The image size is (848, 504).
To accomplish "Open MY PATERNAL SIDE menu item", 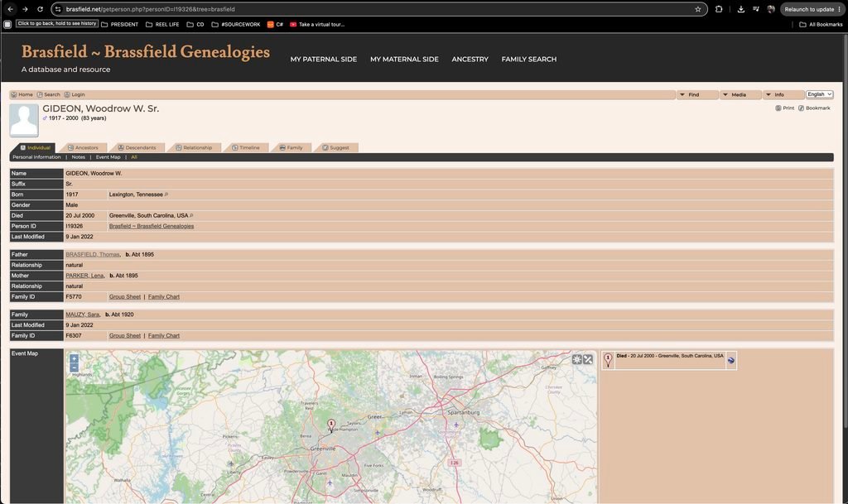I will (x=324, y=60).
